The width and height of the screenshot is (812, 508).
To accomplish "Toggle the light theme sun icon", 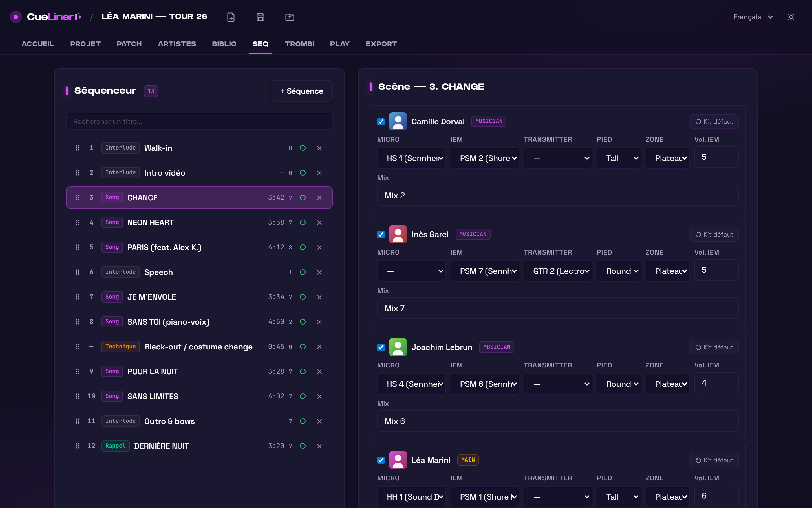I will click(791, 17).
